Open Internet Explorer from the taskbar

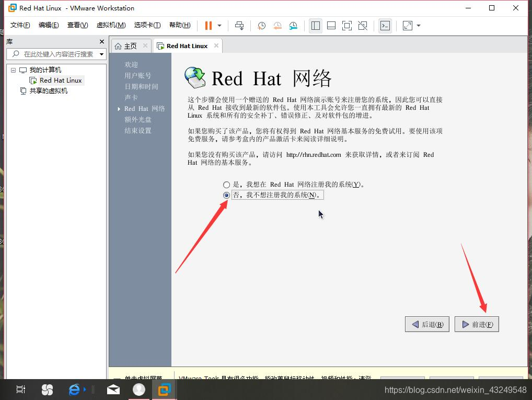point(74,390)
